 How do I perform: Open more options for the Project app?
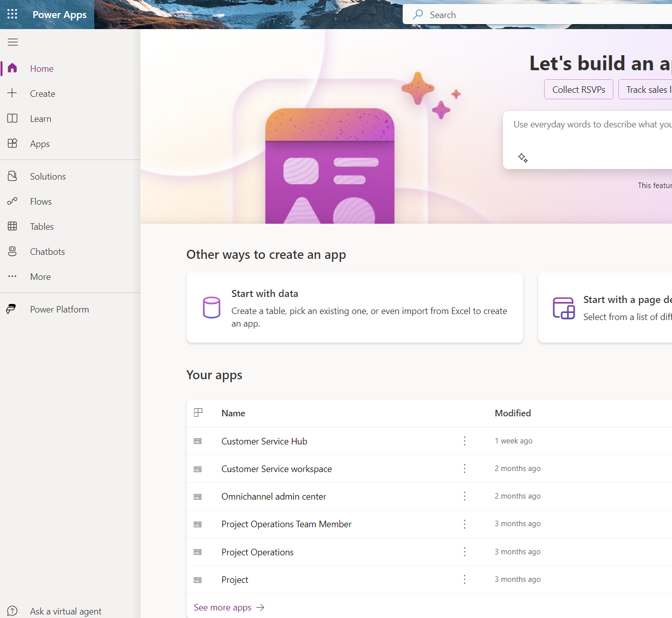coord(465,579)
